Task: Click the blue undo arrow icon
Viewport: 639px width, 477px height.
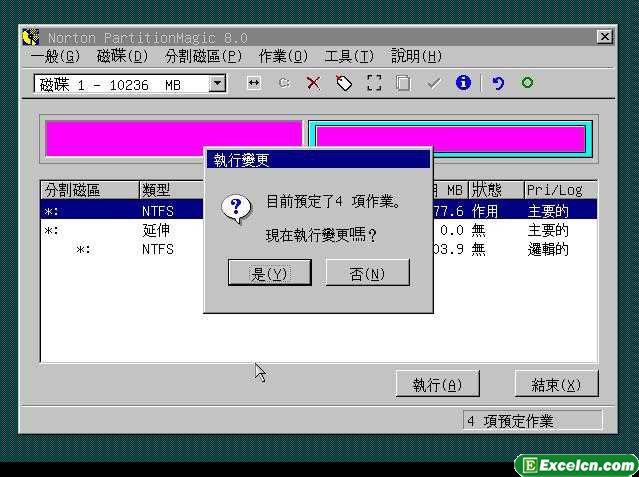Action: click(498, 83)
